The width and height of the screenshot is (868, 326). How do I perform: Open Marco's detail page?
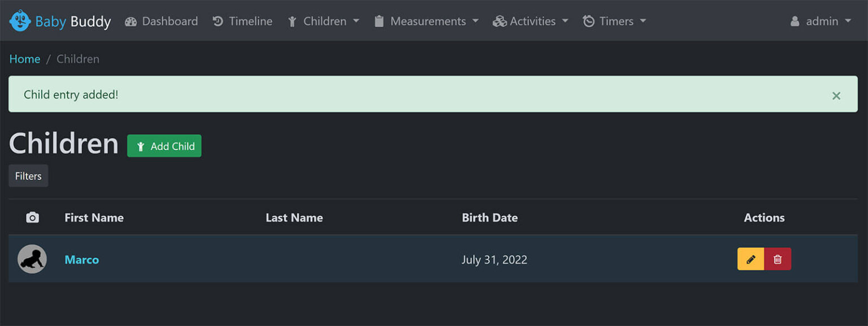[x=82, y=259]
